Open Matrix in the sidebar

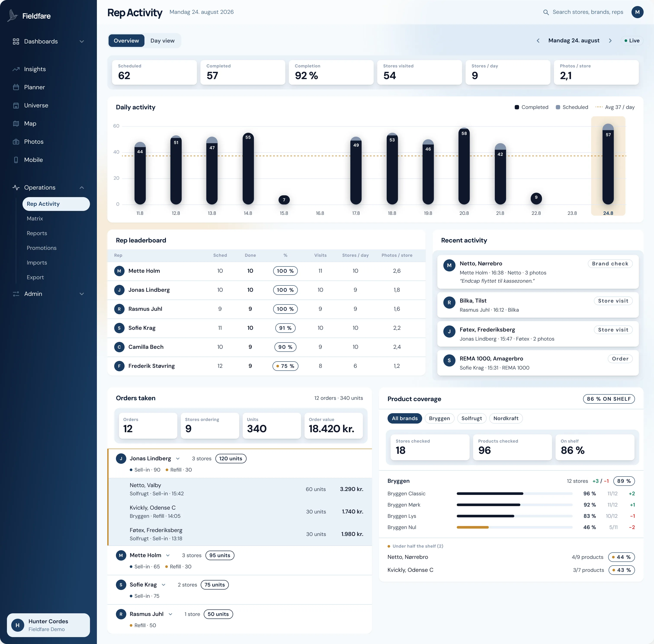(35, 218)
